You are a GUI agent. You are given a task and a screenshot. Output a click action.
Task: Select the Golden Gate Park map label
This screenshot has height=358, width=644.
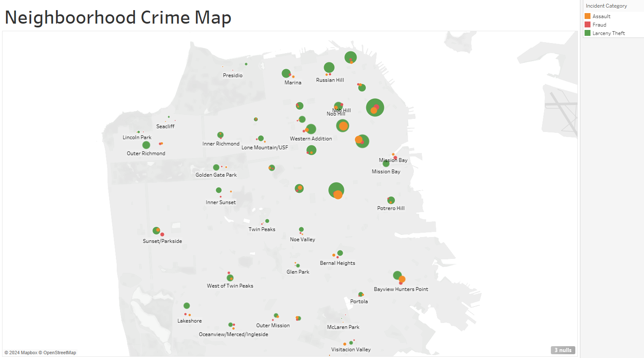click(216, 175)
